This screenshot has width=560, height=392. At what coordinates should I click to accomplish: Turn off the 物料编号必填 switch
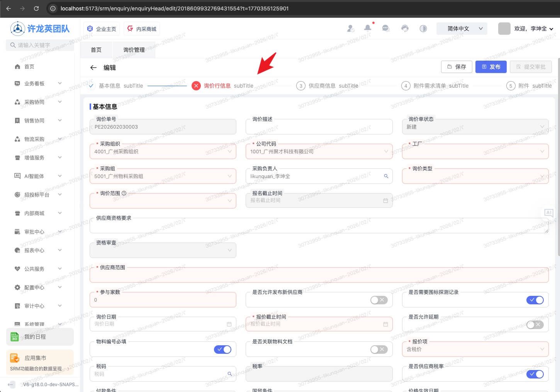pos(222,350)
